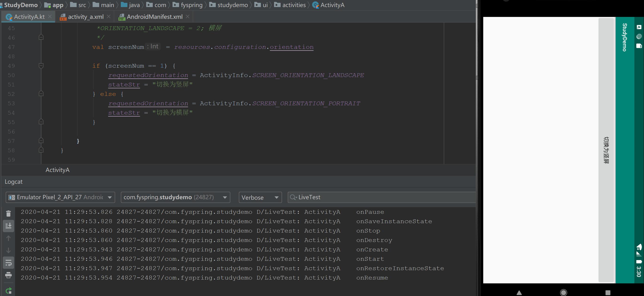The image size is (644, 296).
Task: Click the Logcat panel title
Action: tap(13, 182)
